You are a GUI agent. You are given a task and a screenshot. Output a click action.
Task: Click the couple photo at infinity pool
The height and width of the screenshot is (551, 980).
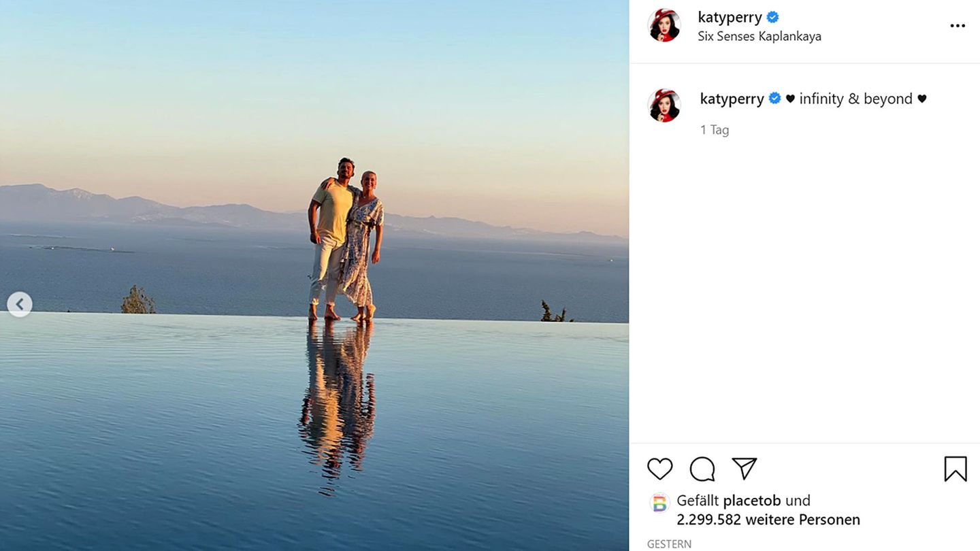[x=344, y=245]
